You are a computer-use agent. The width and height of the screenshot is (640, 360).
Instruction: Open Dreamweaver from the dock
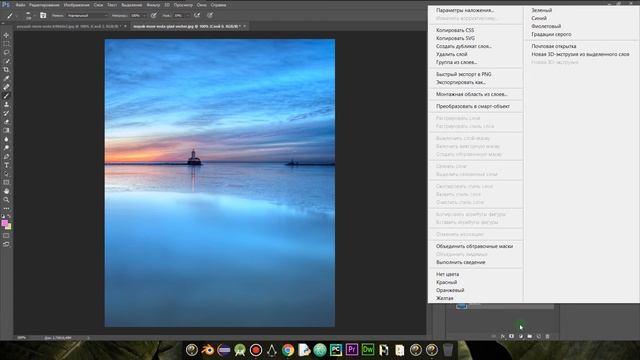click(x=368, y=350)
